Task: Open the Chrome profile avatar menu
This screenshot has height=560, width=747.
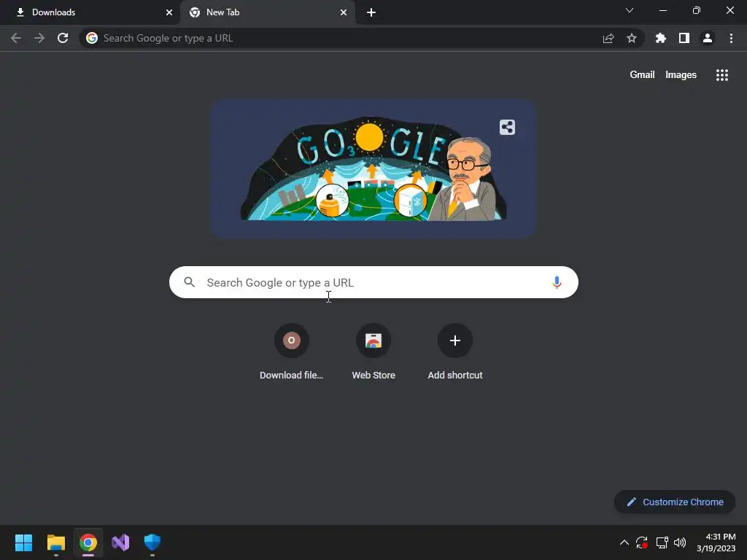Action: click(708, 38)
